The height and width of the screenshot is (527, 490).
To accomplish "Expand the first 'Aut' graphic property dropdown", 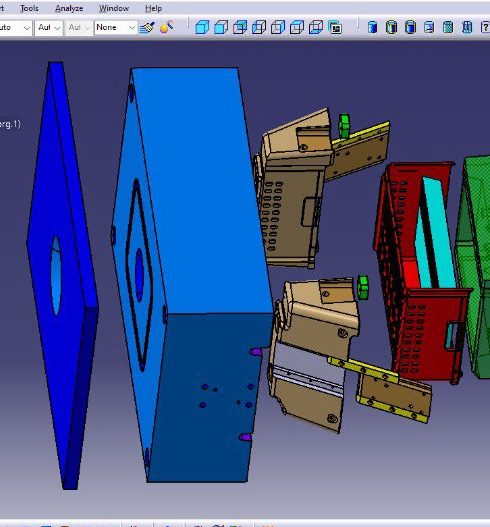I will coord(57,28).
